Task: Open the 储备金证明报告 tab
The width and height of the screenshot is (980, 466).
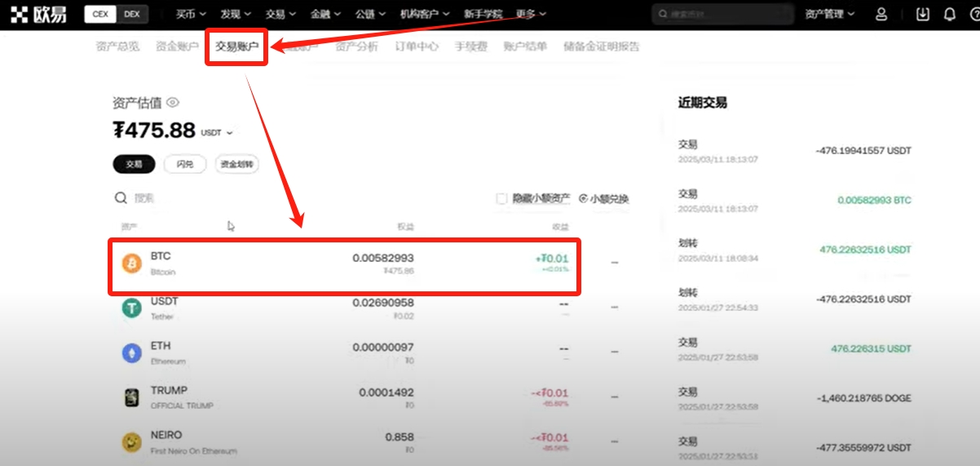Action: (x=602, y=47)
